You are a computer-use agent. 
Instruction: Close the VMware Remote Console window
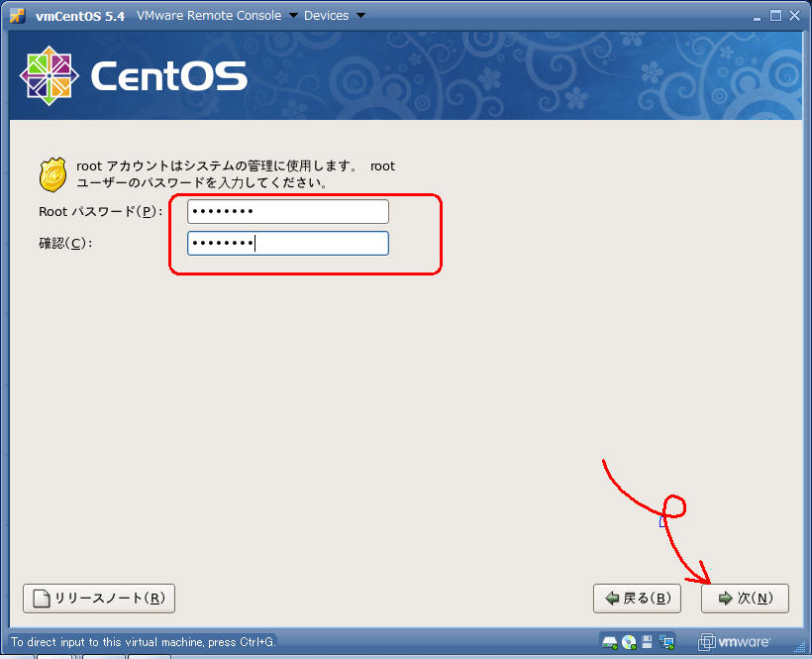coord(795,16)
